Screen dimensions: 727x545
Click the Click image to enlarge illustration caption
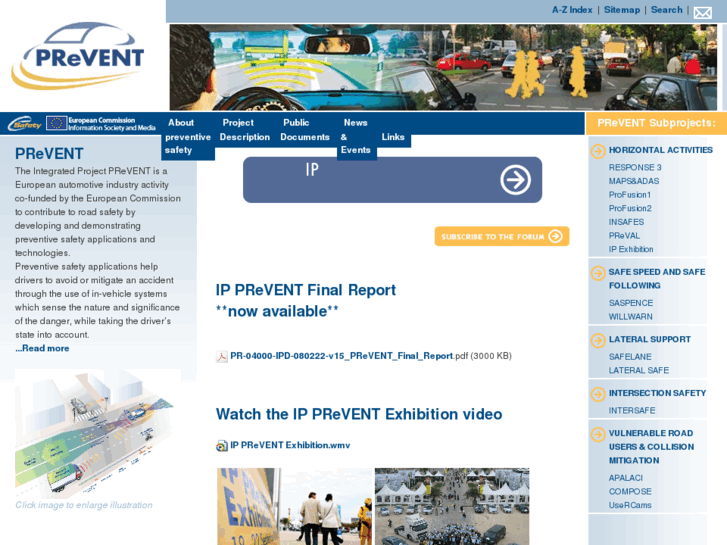(83, 505)
